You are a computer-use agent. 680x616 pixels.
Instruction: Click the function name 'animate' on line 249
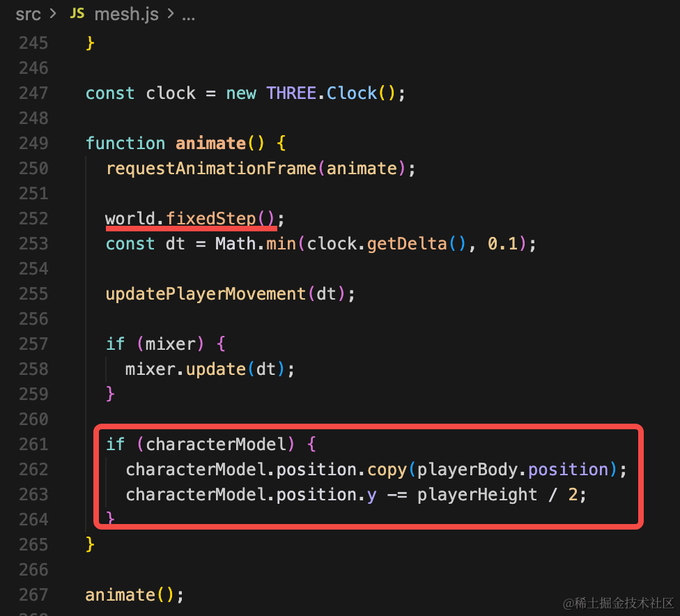pos(211,144)
